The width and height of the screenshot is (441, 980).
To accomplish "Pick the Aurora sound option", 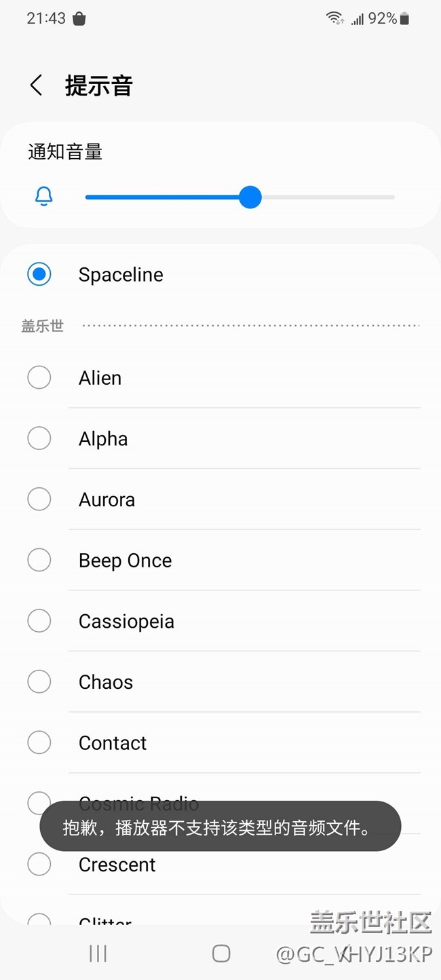I will point(39,500).
